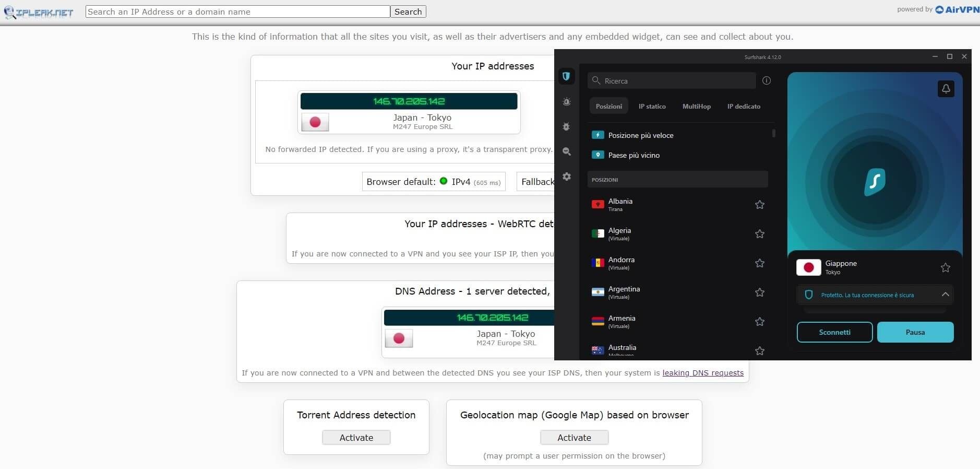Click the locations list scrollbar
This screenshot has width=980, height=469.
click(x=773, y=134)
